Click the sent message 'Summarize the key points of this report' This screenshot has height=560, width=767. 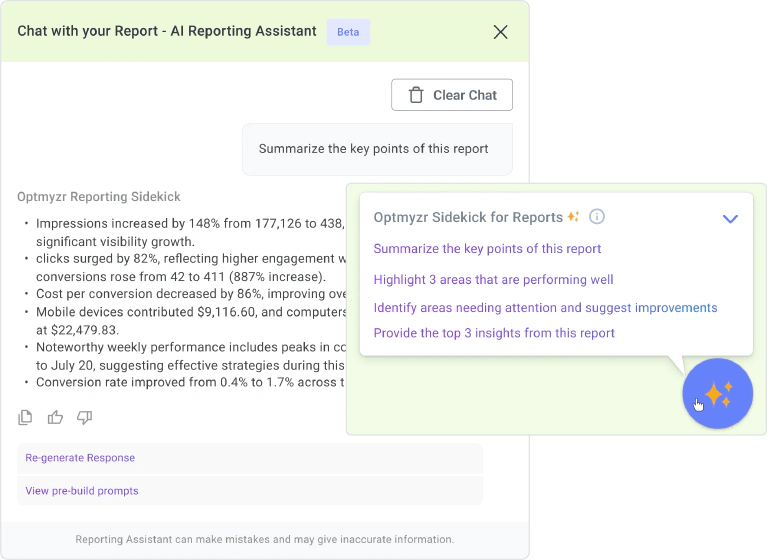coord(377,149)
